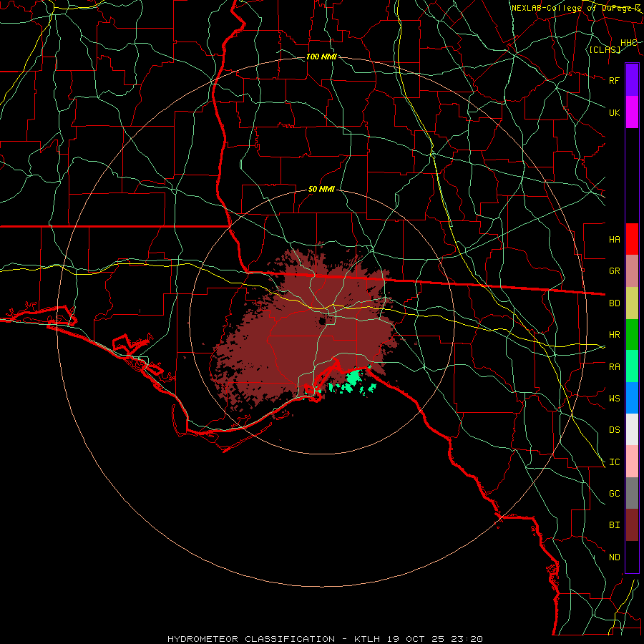Click the DS legend label
644x644 pixels.
615,430
